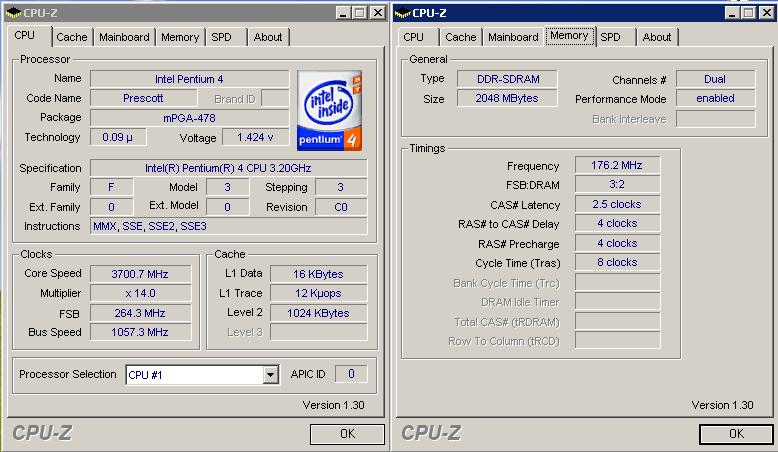
Task: Open About tab in right CPU-Z window
Action: coord(657,37)
